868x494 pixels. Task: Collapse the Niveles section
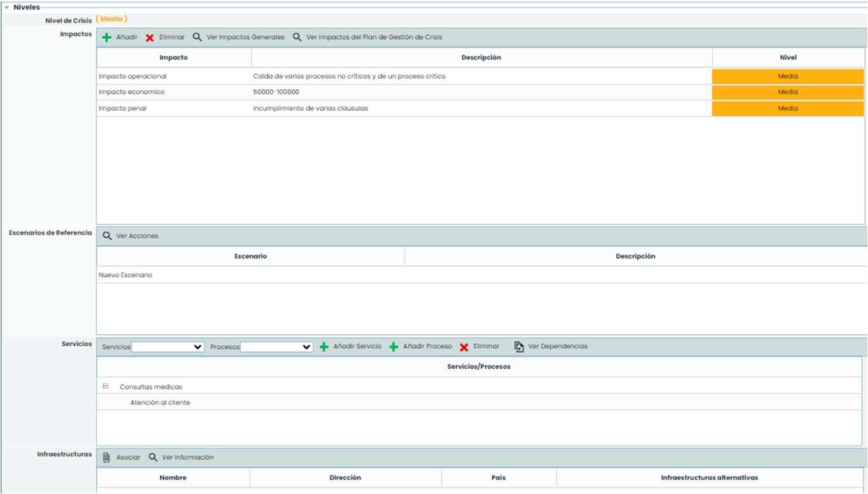[x=6, y=7]
